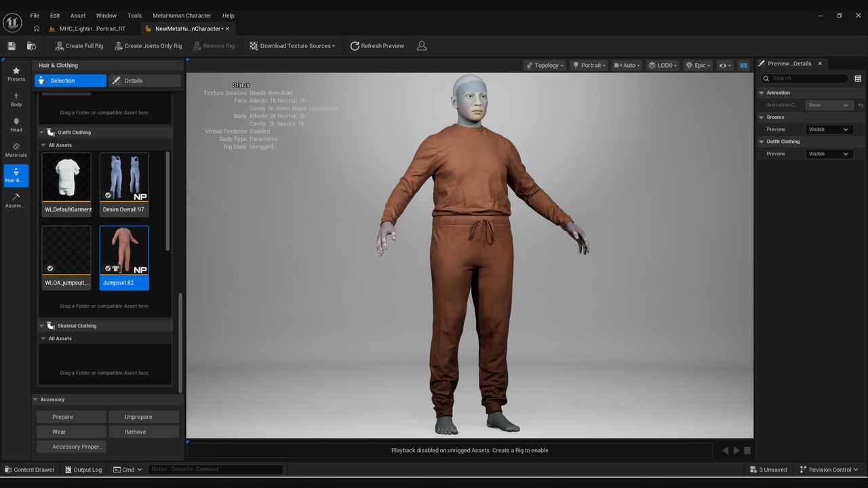This screenshot has height=488, width=868.
Task: Collapse All Assets under Outfit Clothing
Action: [43, 145]
